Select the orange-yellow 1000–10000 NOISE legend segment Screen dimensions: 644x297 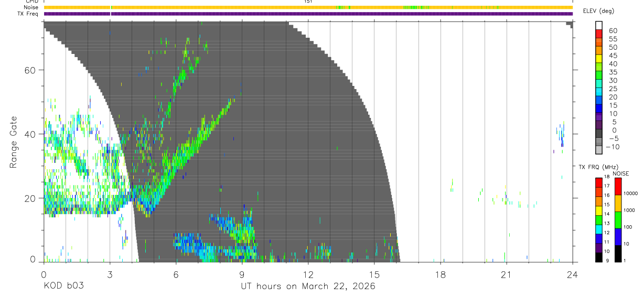point(618,203)
